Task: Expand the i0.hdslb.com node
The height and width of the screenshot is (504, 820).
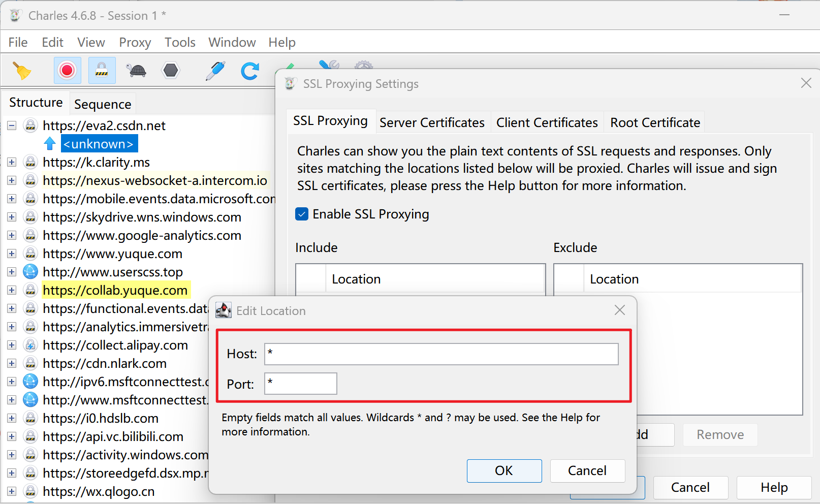Action: coord(12,418)
